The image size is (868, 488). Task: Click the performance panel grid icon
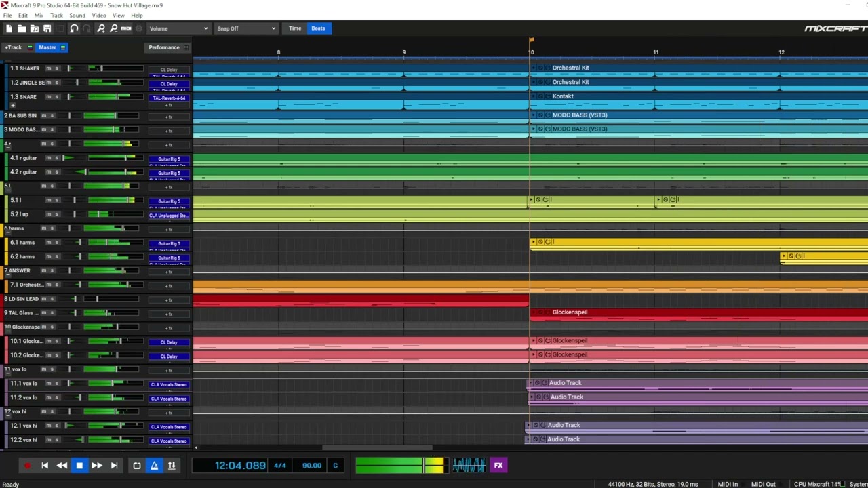186,47
